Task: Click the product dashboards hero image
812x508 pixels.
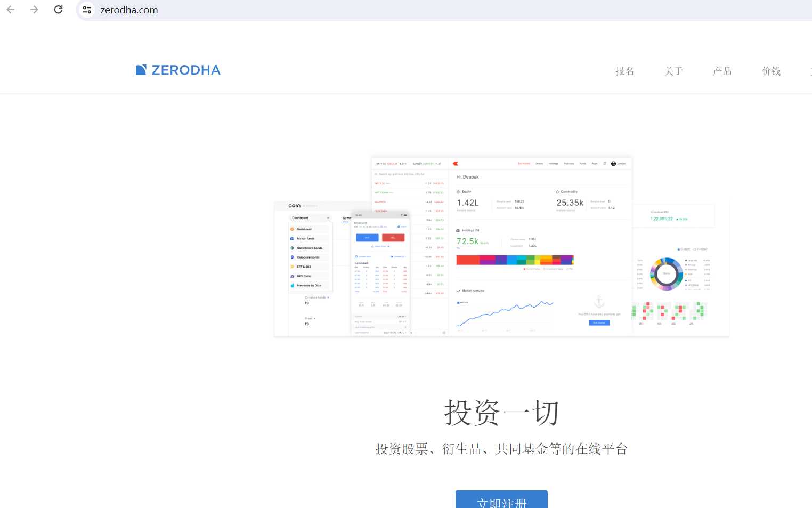Action: (x=501, y=246)
